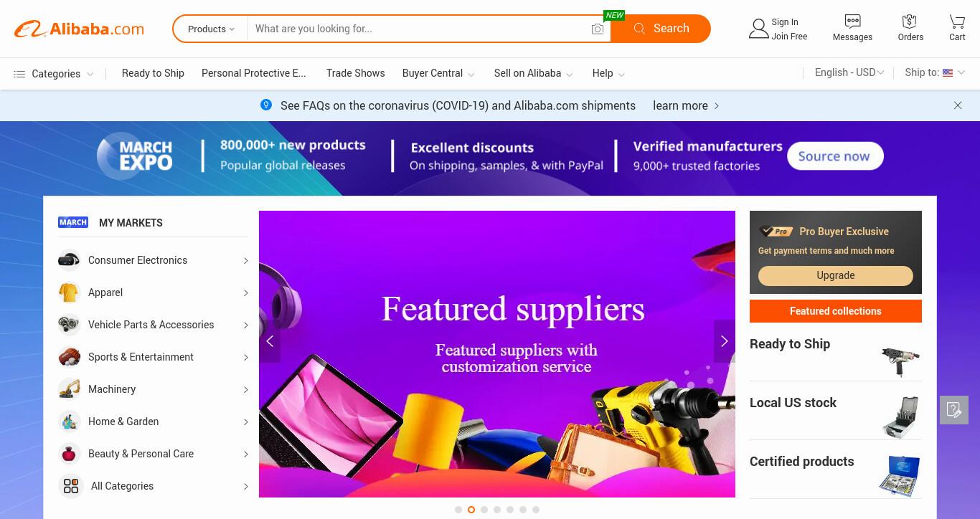Click the Source now button
Viewport: 980px width, 519px height.
click(x=835, y=156)
